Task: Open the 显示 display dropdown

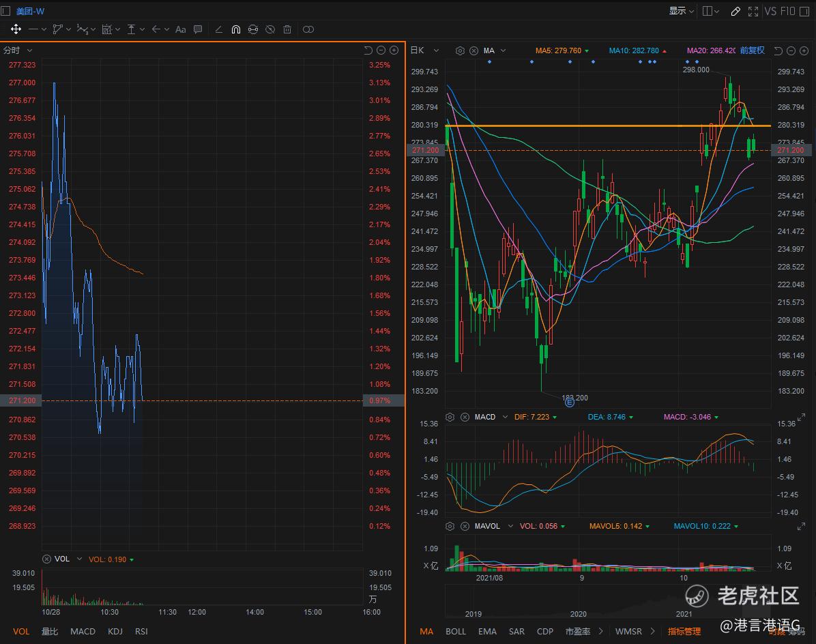Action: click(681, 11)
